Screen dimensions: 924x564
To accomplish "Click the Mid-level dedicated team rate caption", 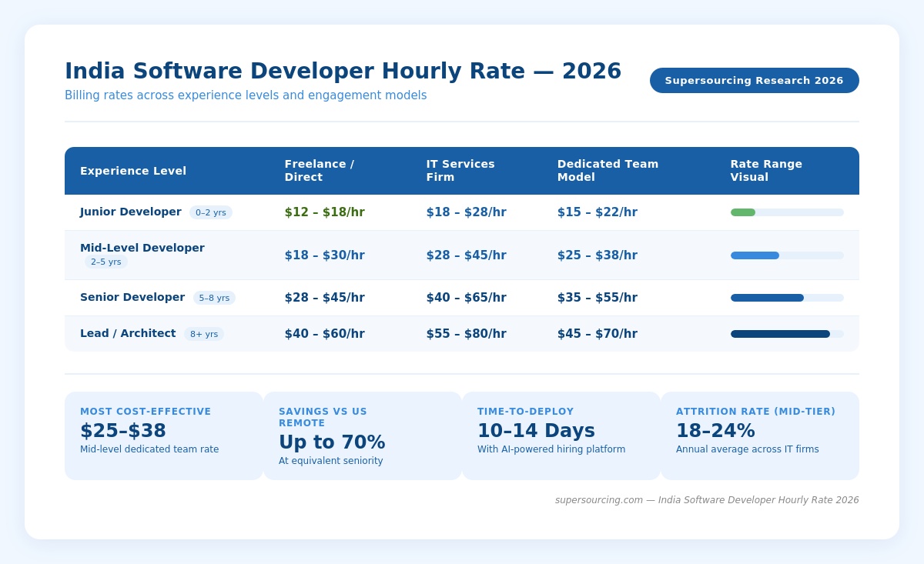I will coord(149,449).
